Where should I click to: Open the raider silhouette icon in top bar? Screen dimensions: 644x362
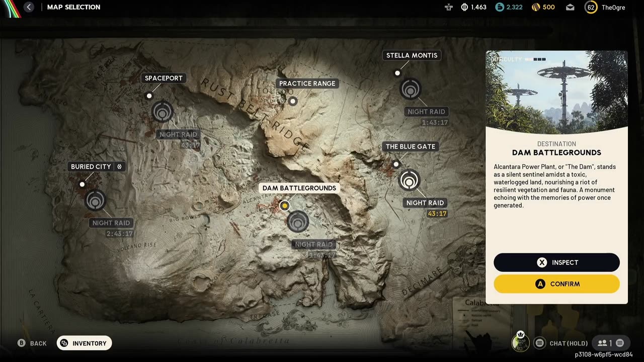tap(449, 7)
